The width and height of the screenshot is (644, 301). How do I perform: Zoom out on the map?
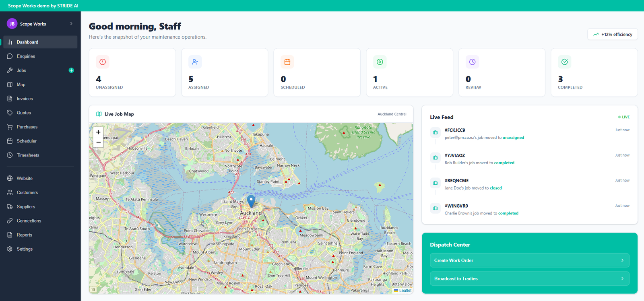coord(98,142)
